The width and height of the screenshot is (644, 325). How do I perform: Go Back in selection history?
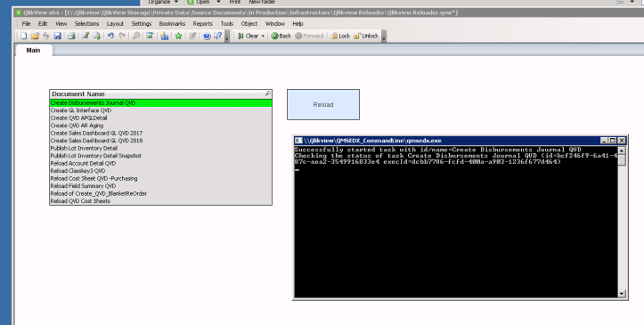[281, 37]
